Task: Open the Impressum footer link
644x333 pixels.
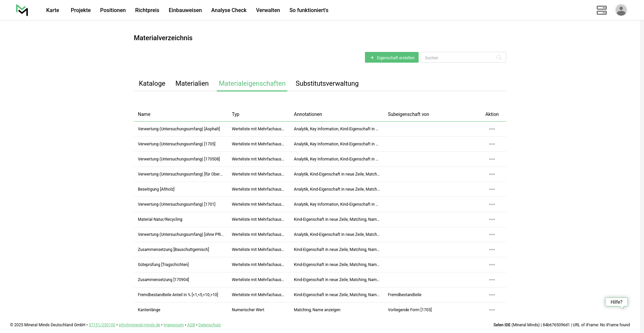Action: point(173,325)
